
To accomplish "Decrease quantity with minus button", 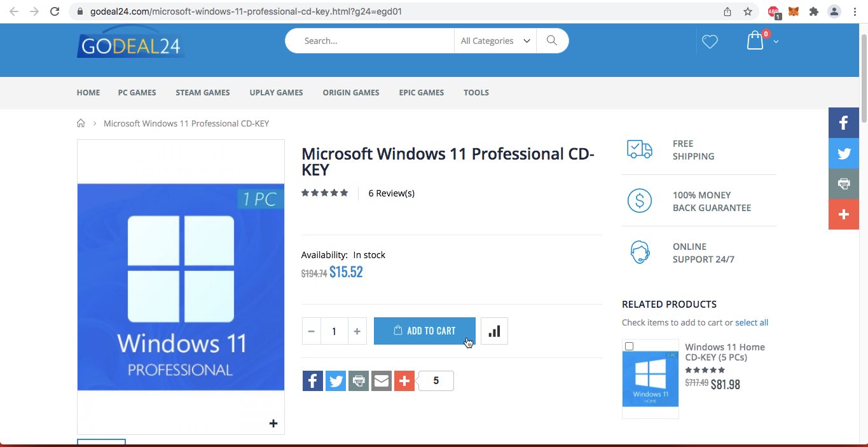I will pyautogui.click(x=311, y=331).
